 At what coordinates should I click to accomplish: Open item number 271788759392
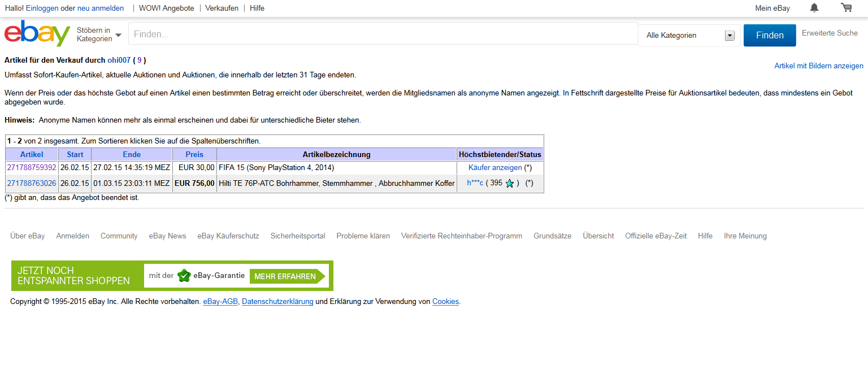point(32,168)
